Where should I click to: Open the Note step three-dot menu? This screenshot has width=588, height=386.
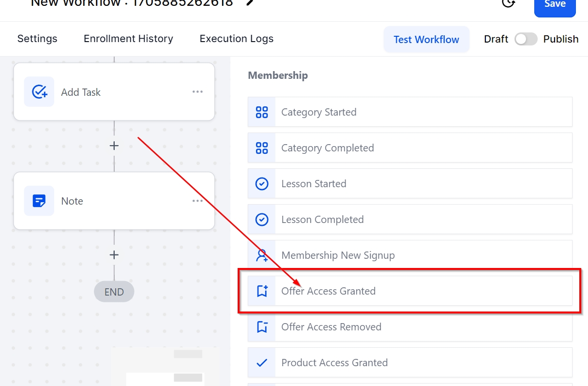coord(197,201)
